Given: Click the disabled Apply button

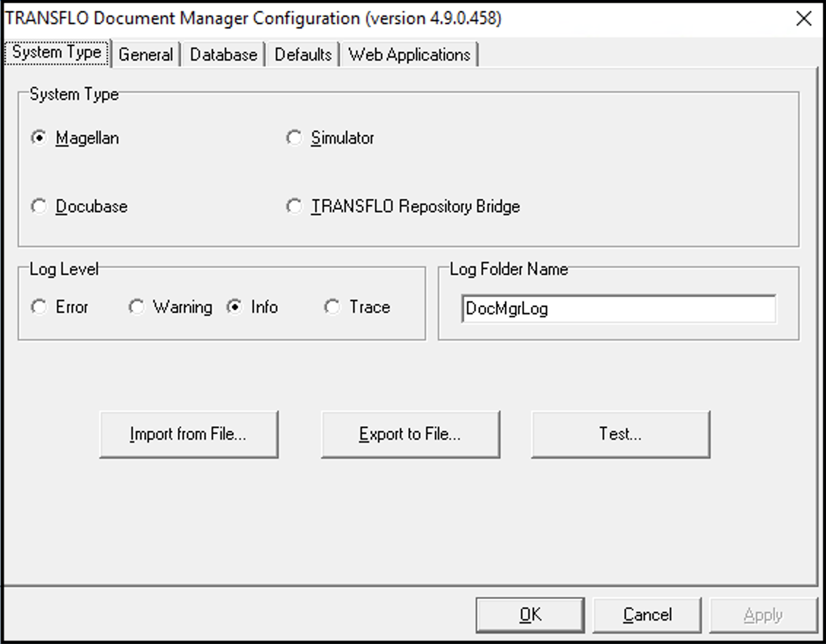Looking at the screenshot, I should pyautogui.click(x=764, y=615).
